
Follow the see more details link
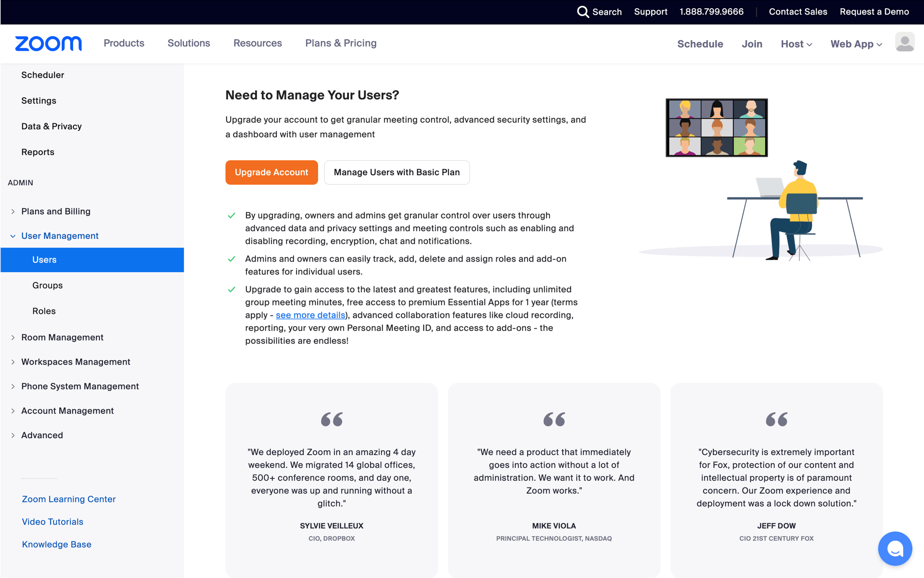click(x=310, y=315)
